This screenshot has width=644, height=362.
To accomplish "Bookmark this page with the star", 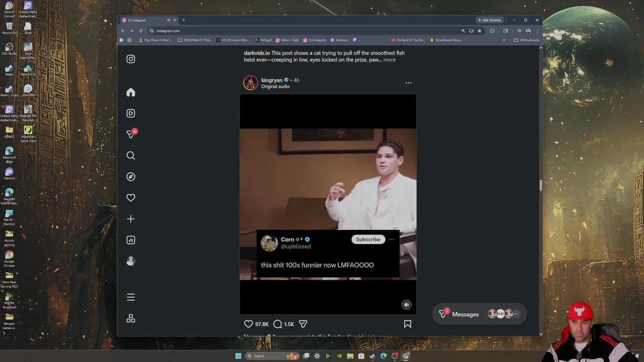I will click(479, 31).
